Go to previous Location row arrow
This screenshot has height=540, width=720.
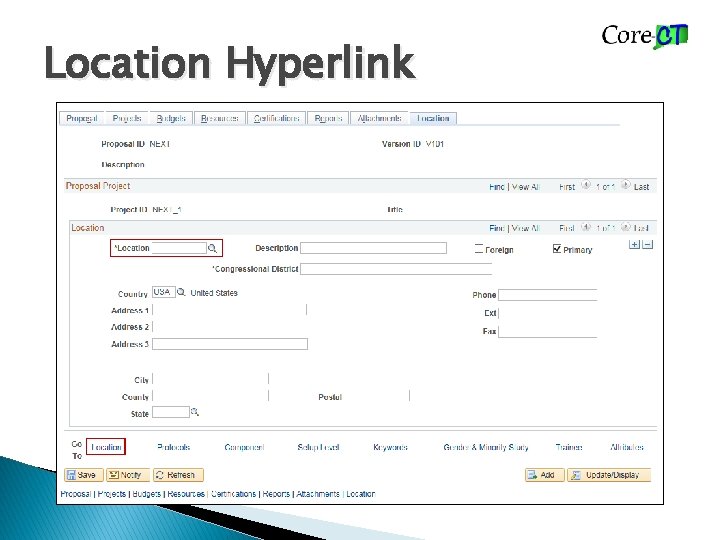(x=586, y=227)
